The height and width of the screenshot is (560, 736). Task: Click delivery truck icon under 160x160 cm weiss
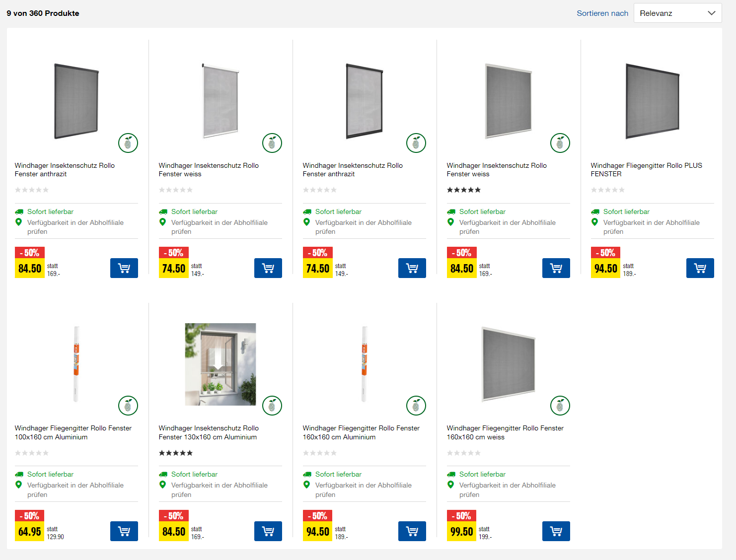point(451,474)
